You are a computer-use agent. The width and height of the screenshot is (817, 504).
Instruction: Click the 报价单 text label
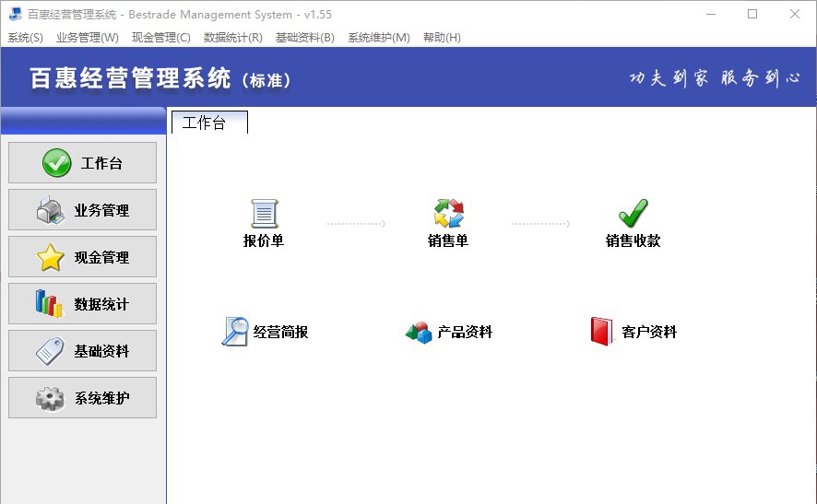[x=264, y=240]
